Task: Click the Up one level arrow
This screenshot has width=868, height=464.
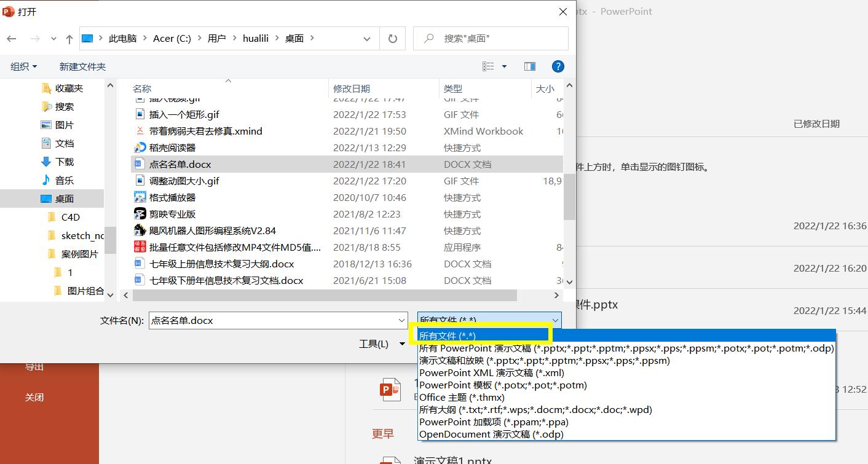Action: click(68, 38)
